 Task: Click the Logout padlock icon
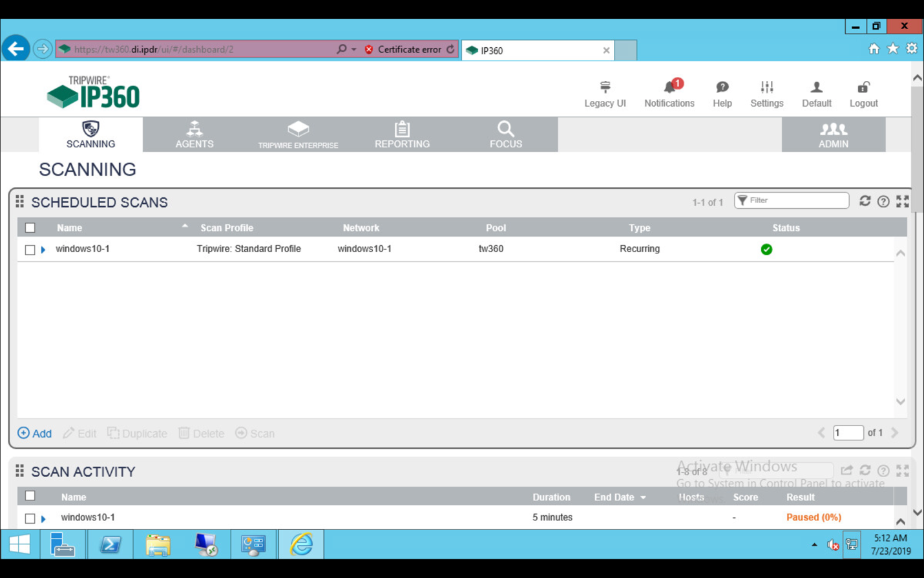(x=863, y=87)
